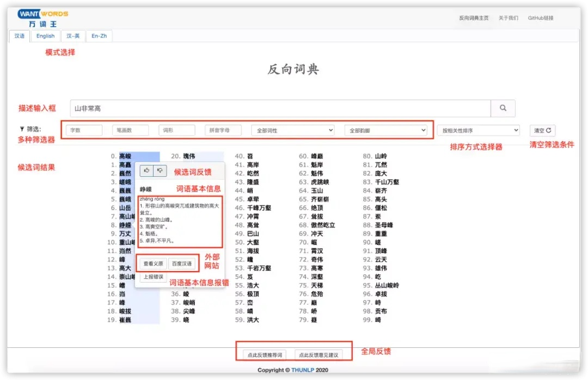Screen dimensions: 588x380
Task: Select the En-Zh mode tab
Action: click(x=99, y=36)
